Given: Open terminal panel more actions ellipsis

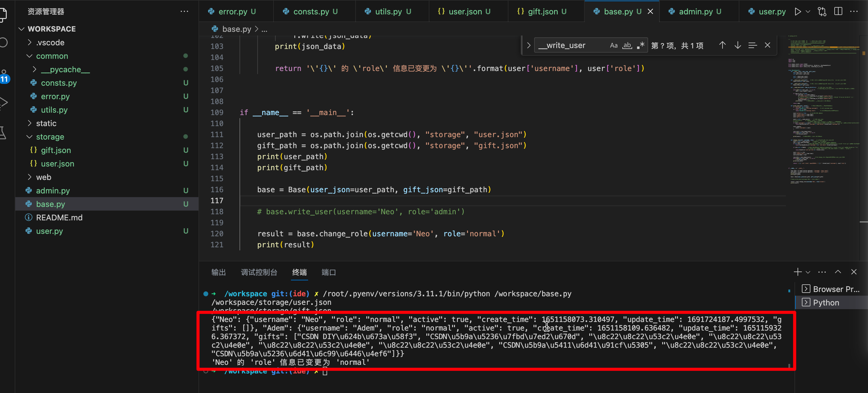Looking at the screenshot, I should click(x=822, y=272).
